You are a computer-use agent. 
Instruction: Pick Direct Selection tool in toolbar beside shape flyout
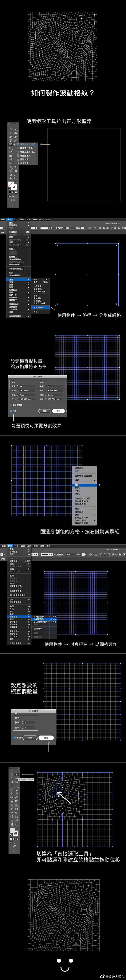[16, 129]
